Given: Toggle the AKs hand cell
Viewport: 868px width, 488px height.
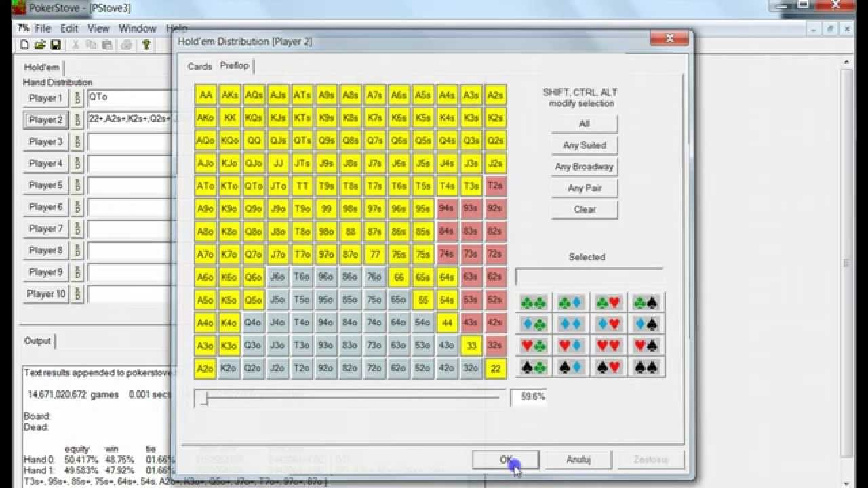Looking at the screenshot, I should (x=229, y=96).
